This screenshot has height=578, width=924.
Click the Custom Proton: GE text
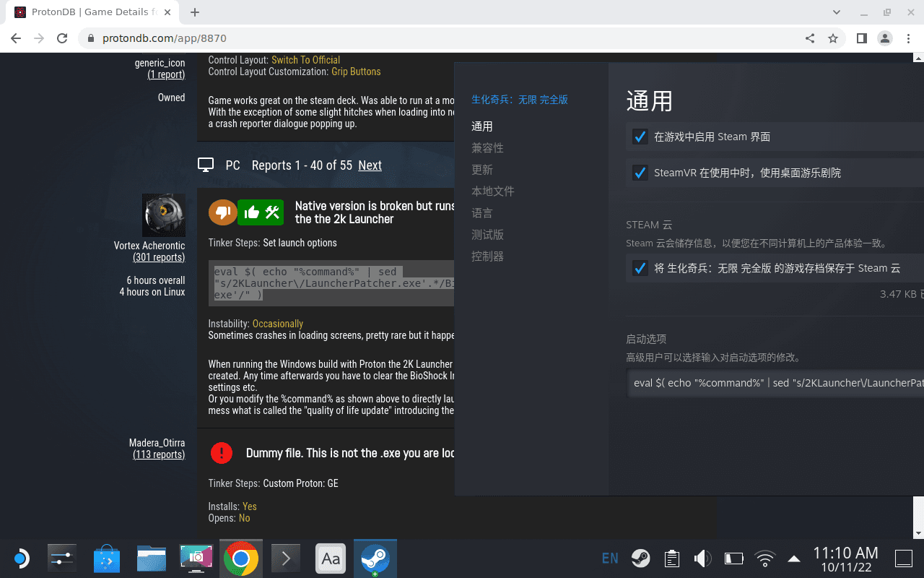tap(300, 483)
